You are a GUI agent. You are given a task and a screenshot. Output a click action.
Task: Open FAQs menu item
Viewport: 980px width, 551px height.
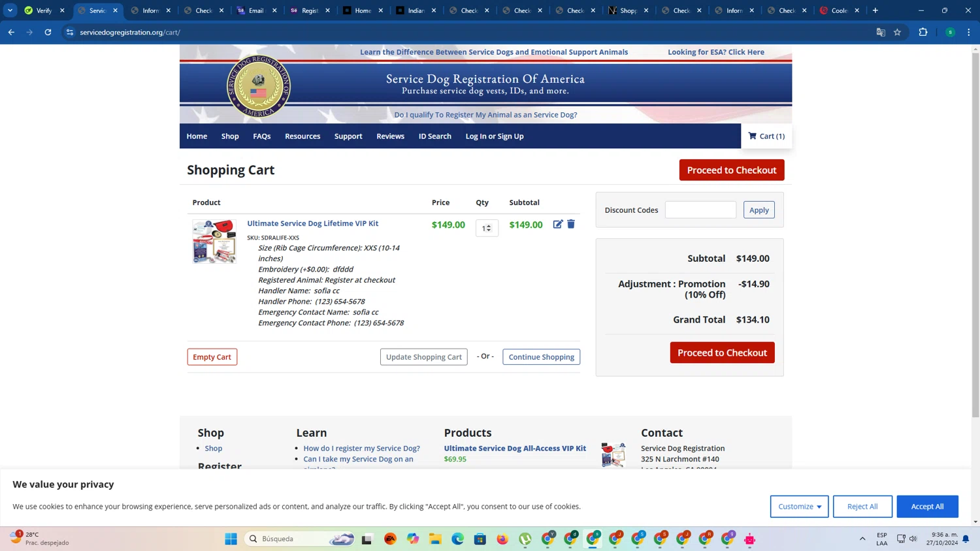[x=262, y=136]
